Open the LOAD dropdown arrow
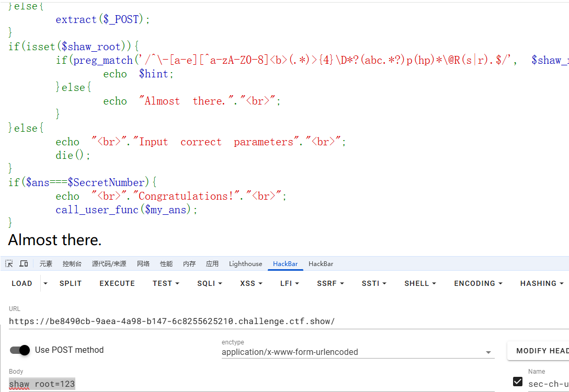The image size is (569, 392). click(x=45, y=283)
